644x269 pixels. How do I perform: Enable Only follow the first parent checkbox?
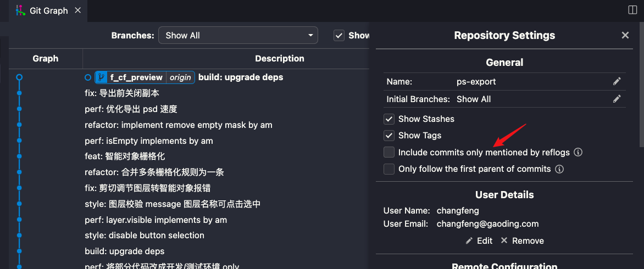[389, 169]
